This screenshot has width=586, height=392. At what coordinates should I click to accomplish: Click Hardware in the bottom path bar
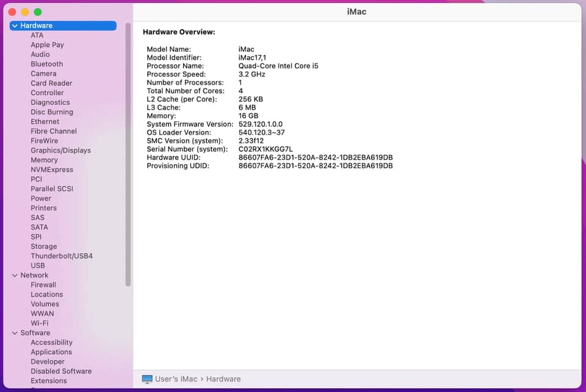tap(223, 379)
